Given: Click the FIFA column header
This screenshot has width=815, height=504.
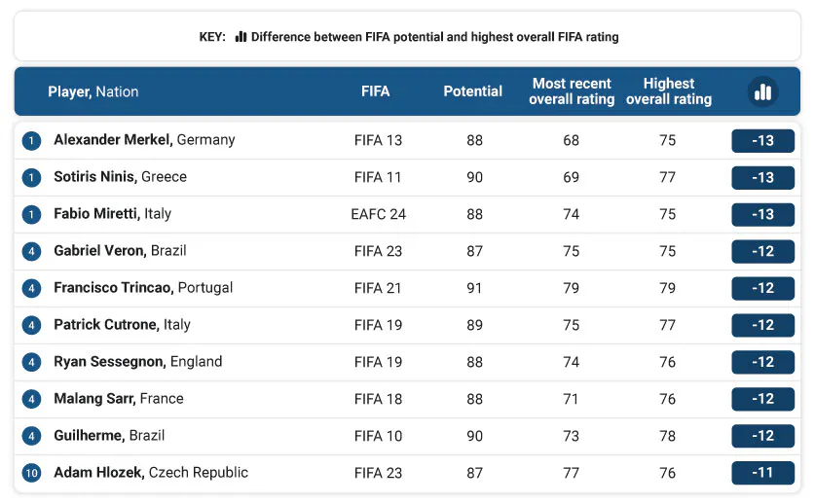Looking at the screenshot, I should pos(375,91).
